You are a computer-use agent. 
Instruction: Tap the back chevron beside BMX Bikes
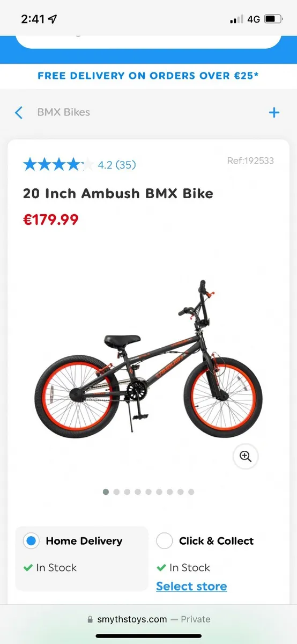click(x=19, y=113)
